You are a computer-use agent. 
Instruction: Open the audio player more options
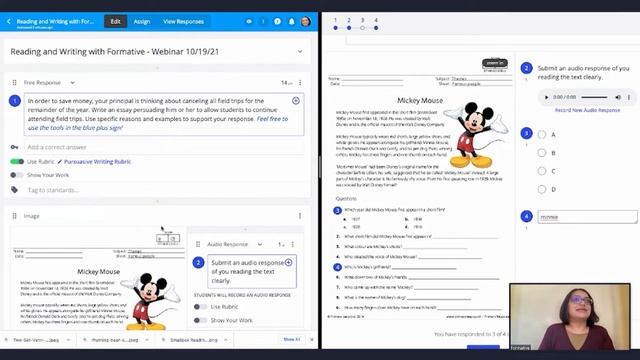(x=629, y=97)
